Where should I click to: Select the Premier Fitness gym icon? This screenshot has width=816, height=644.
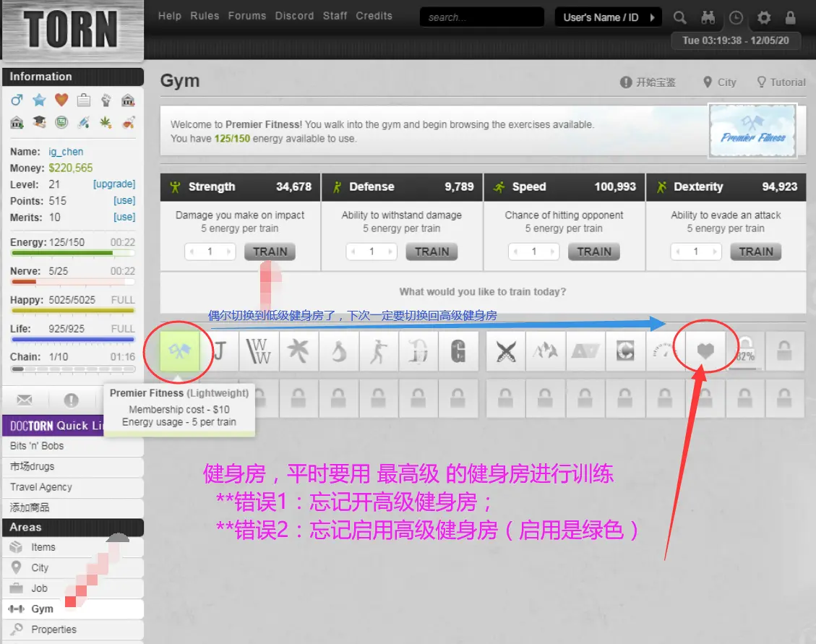pos(180,352)
